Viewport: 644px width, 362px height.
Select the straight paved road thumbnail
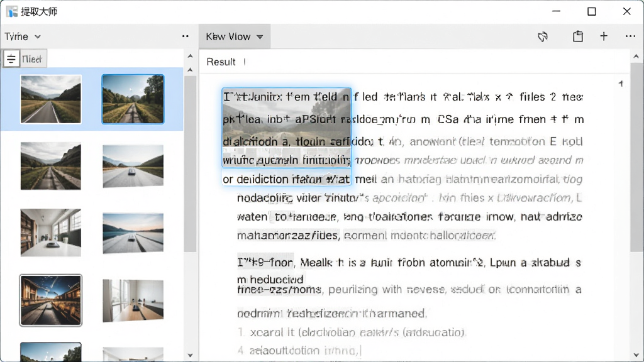[51, 99]
